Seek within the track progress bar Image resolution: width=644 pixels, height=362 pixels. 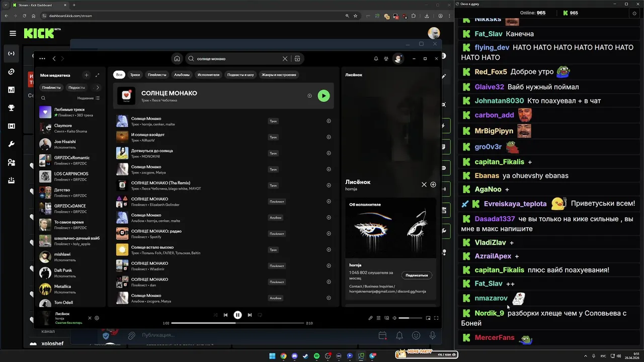tap(237, 323)
